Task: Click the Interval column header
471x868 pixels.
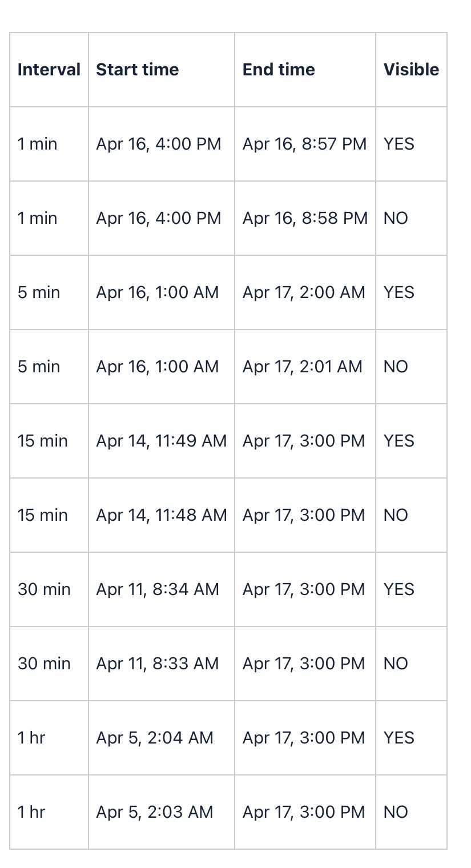Action: tap(49, 70)
